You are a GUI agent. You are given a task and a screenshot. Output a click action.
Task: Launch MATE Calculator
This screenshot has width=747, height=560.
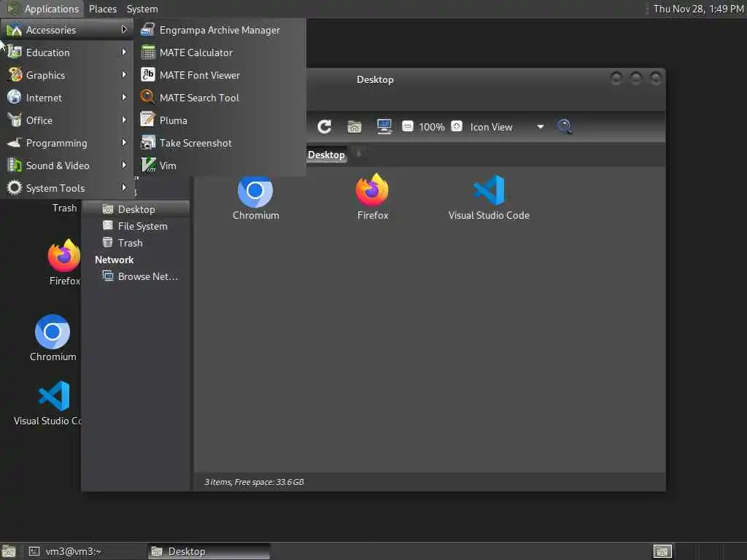(x=220, y=52)
